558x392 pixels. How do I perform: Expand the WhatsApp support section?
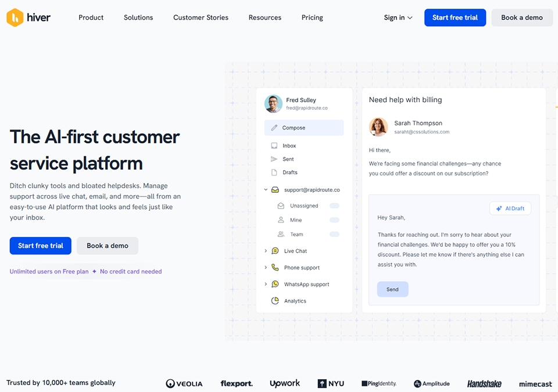[x=266, y=284]
